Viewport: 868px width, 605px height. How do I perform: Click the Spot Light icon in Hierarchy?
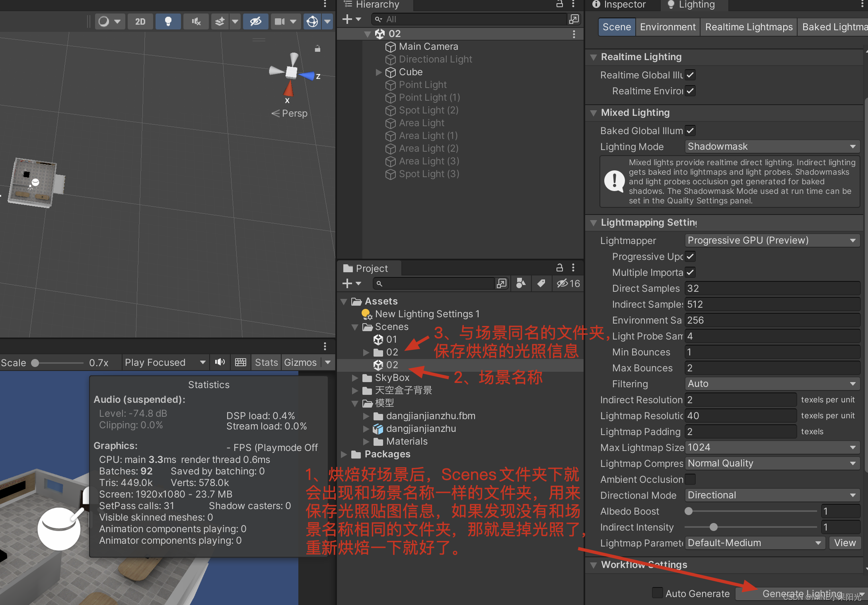(x=390, y=110)
